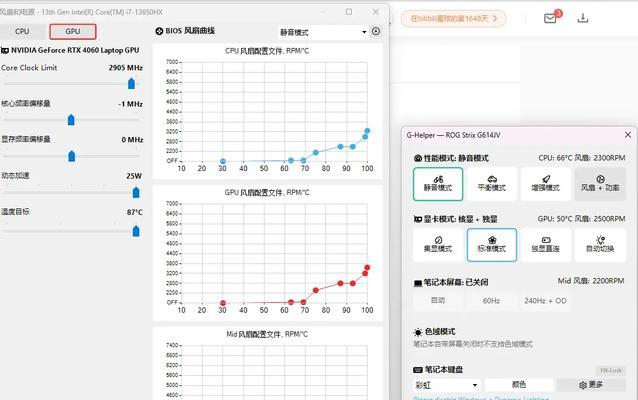Screen dimensions: 638x400
Task: Click the 'Please disable Windows > Dynamic Lighting' link
Action: [481, 398]
